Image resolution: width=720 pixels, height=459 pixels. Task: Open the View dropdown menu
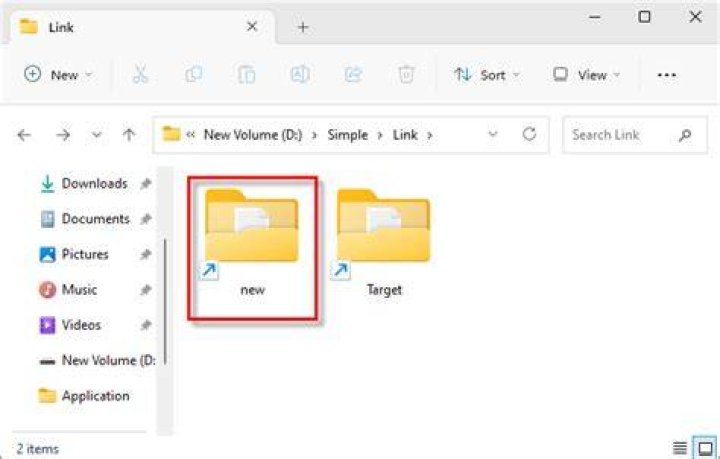(586, 74)
